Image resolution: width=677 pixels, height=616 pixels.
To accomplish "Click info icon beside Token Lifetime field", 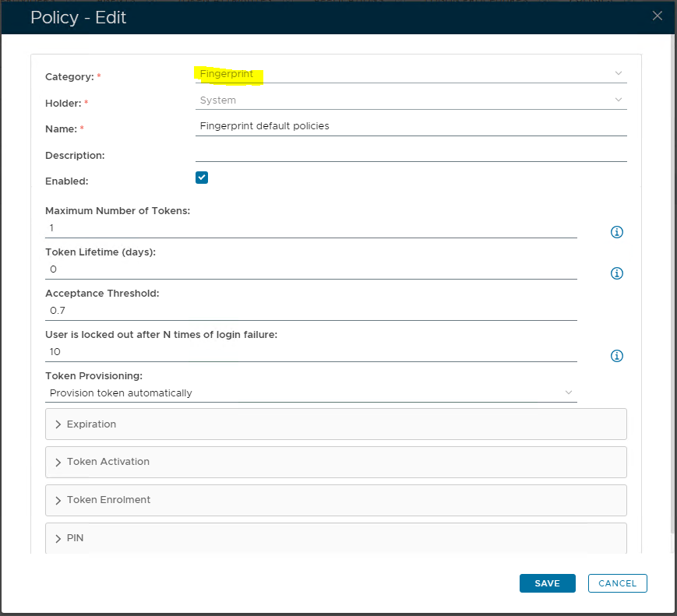I will [x=616, y=273].
